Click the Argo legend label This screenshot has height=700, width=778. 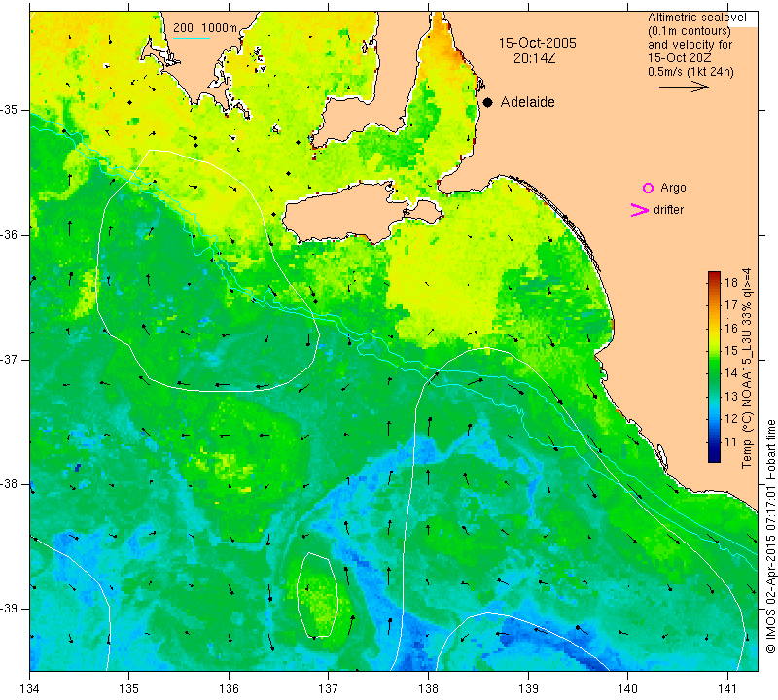[673, 188]
